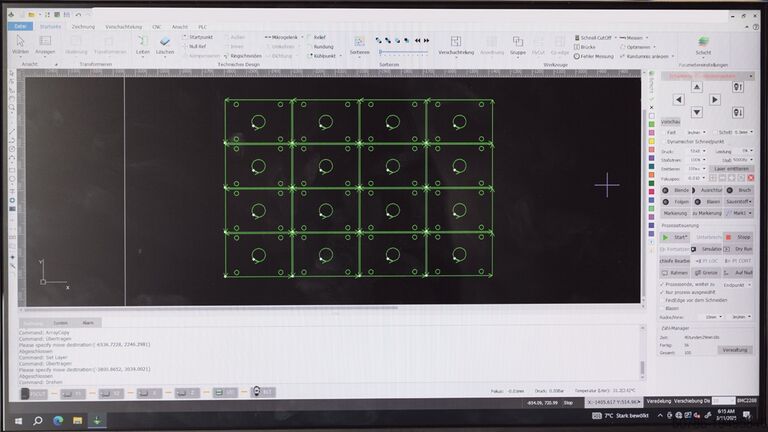Select the Wählen pointer tool

point(20,43)
